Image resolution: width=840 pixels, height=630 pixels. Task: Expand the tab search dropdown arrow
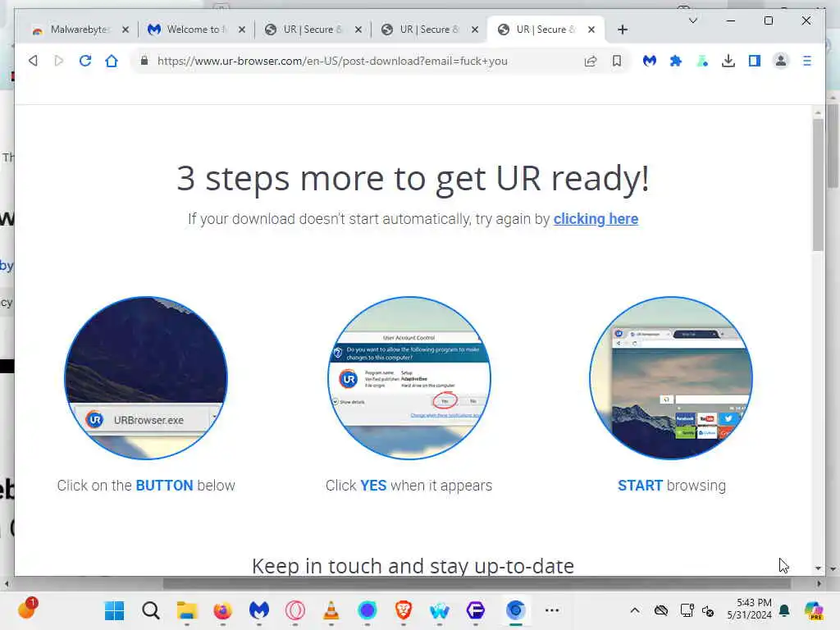pos(692,21)
